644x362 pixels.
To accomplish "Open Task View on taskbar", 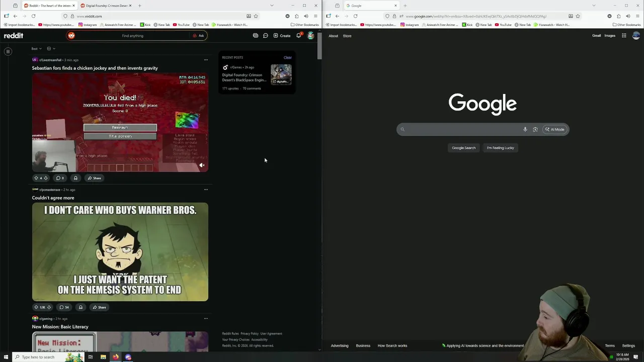I will pyautogui.click(x=91, y=357).
